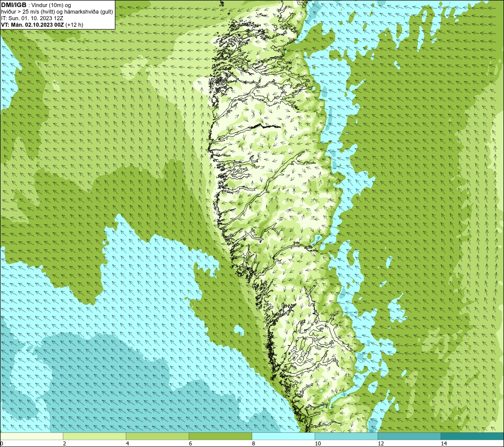The width and height of the screenshot is (504, 447).
Task: Click the 6–8 m/s dark green legend segment
Action: pyautogui.click(x=221, y=436)
